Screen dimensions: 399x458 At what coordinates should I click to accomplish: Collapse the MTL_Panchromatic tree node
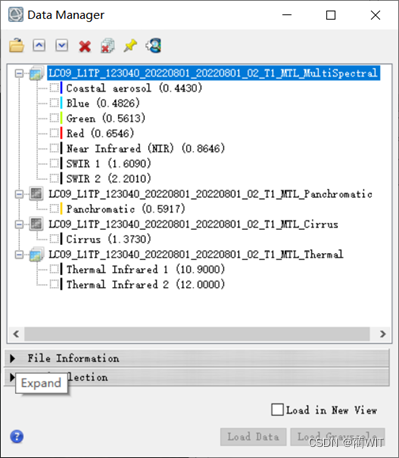pyautogui.click(x=20, y=194)
